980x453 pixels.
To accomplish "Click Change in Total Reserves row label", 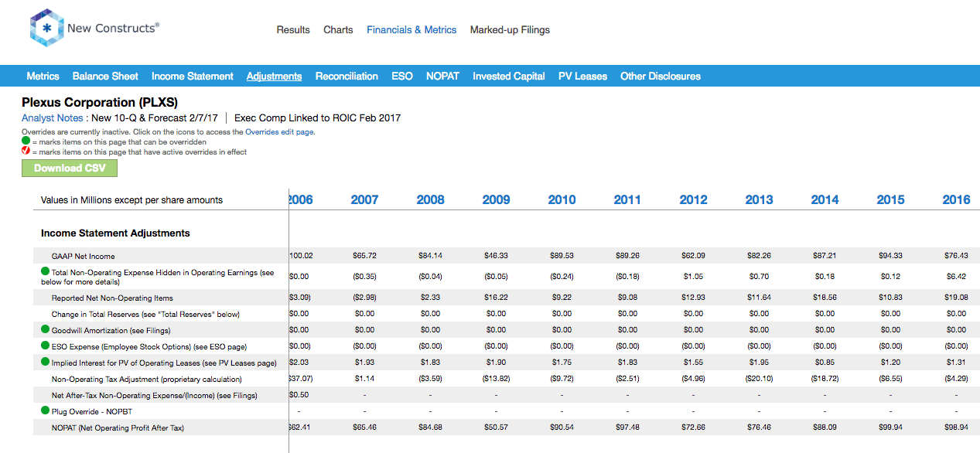I will click(x=145, y=314).
